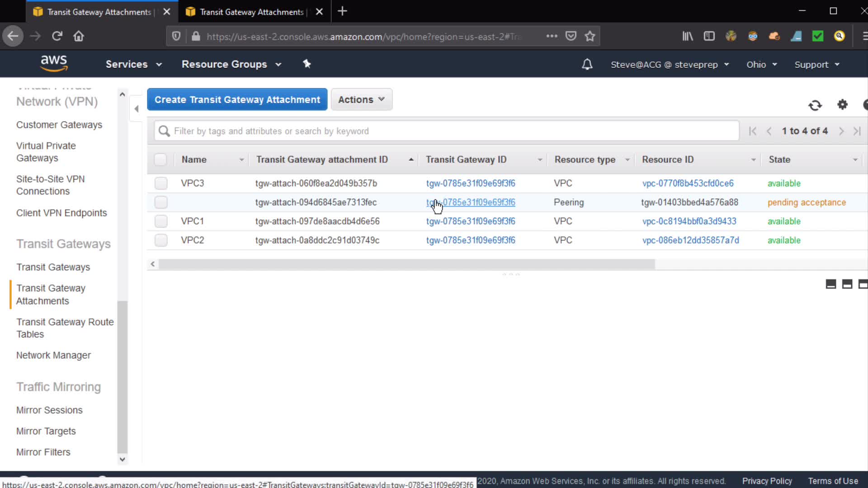The height and width of the screenshot is (488, 868).
Task: Collapse the left navigation pane arrow
Action: click(x=137, y=108)
